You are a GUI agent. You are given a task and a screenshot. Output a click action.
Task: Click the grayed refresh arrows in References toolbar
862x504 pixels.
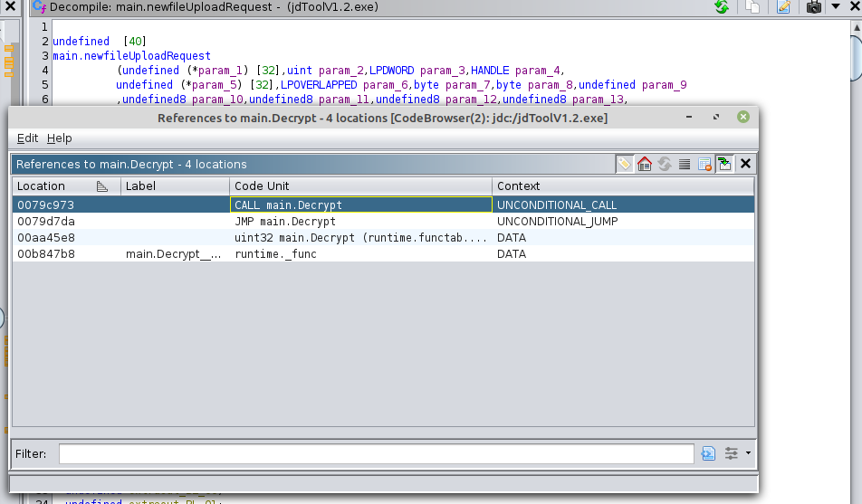665,164
